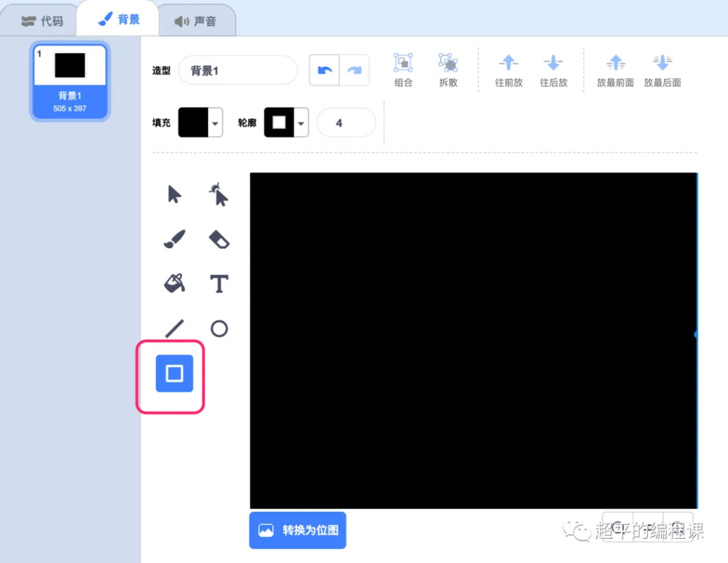728x563 pixels.
Task: Click the outline color swatch
Action: (279, 122)
